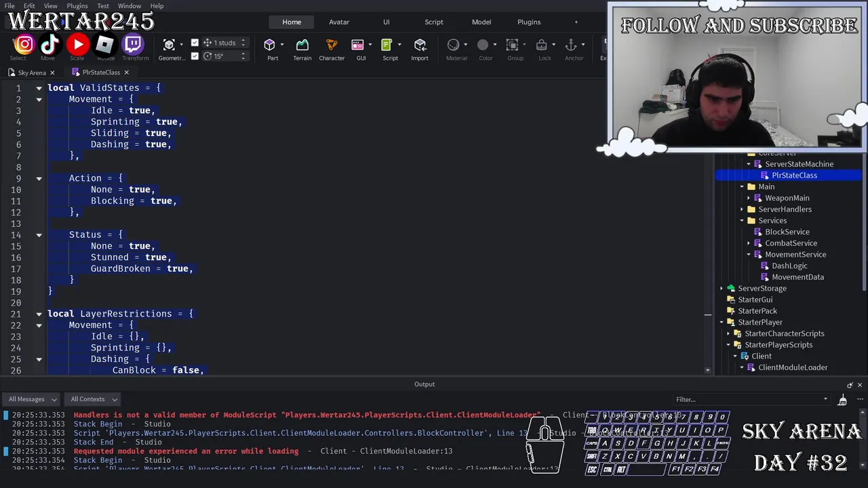
Task: Fold the Movement block at line 2
Action: point(39,100)
